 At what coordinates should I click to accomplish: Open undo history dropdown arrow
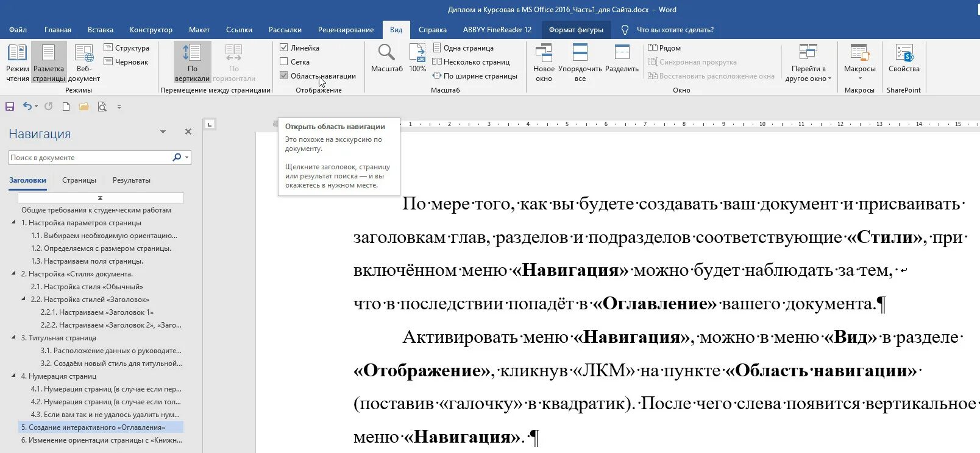coord(36,107)
